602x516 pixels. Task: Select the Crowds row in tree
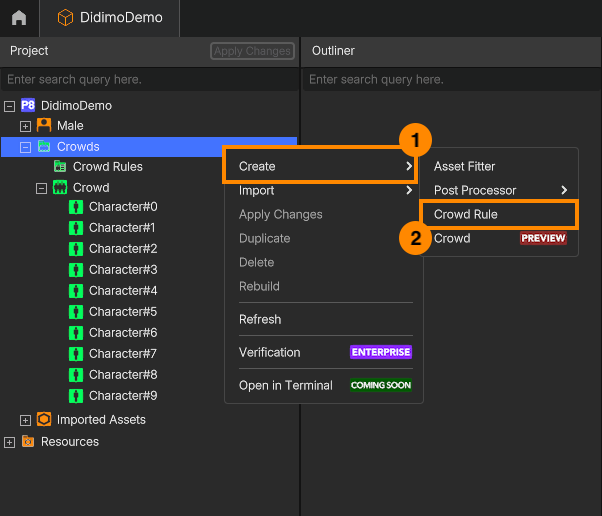(x=149, y=147)
